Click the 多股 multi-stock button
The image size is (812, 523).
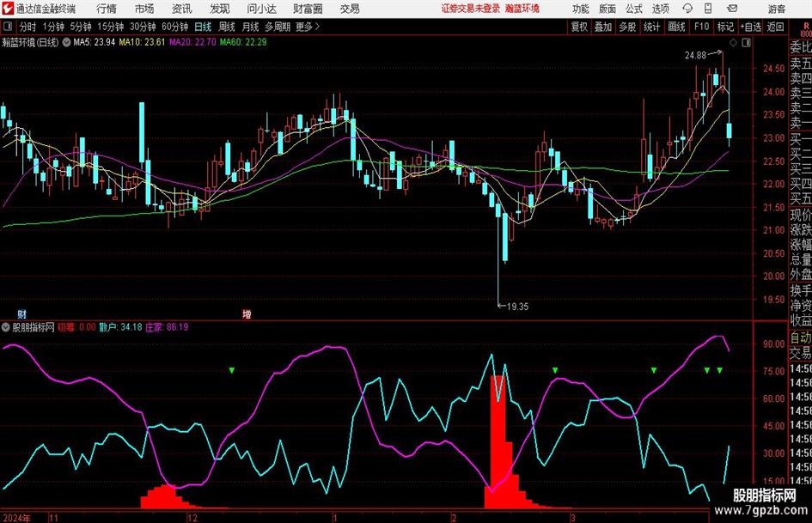coord(627,27)
